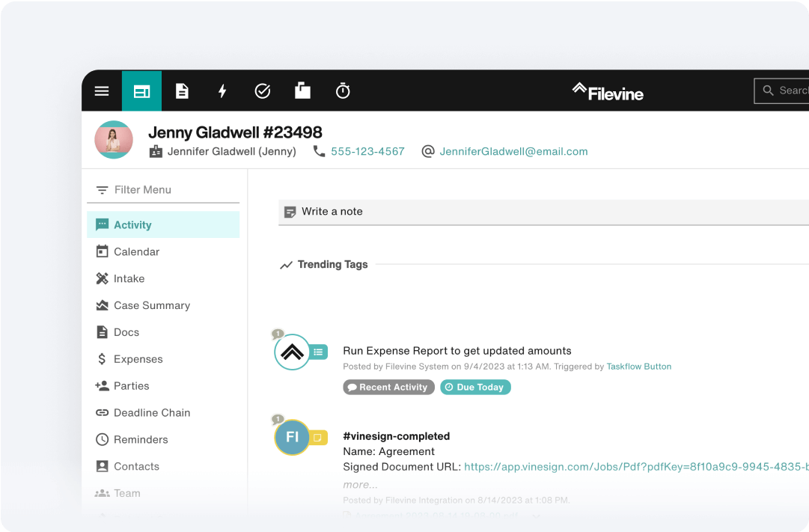The height and width of the screenshot is (532, 809).
Task: Click Jenny Gladwell's profile photo
Action: click(114, 140)
